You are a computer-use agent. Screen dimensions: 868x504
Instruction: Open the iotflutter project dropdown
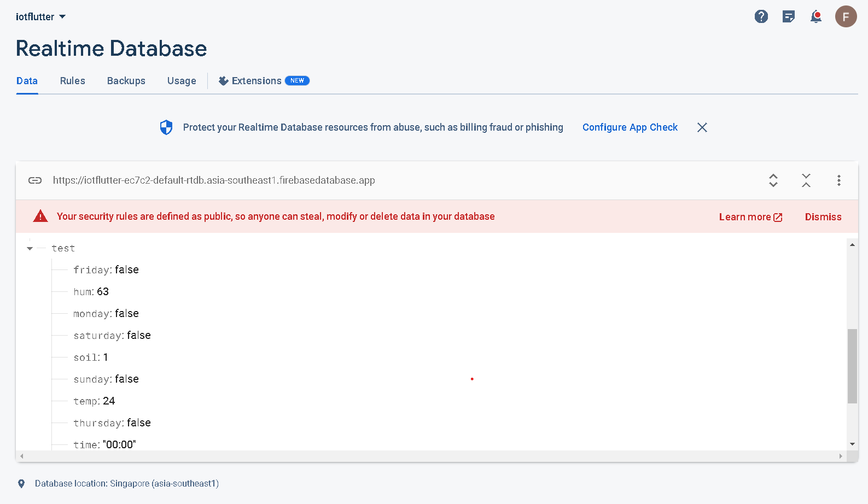pyautogui.click(x=40, y=17)
